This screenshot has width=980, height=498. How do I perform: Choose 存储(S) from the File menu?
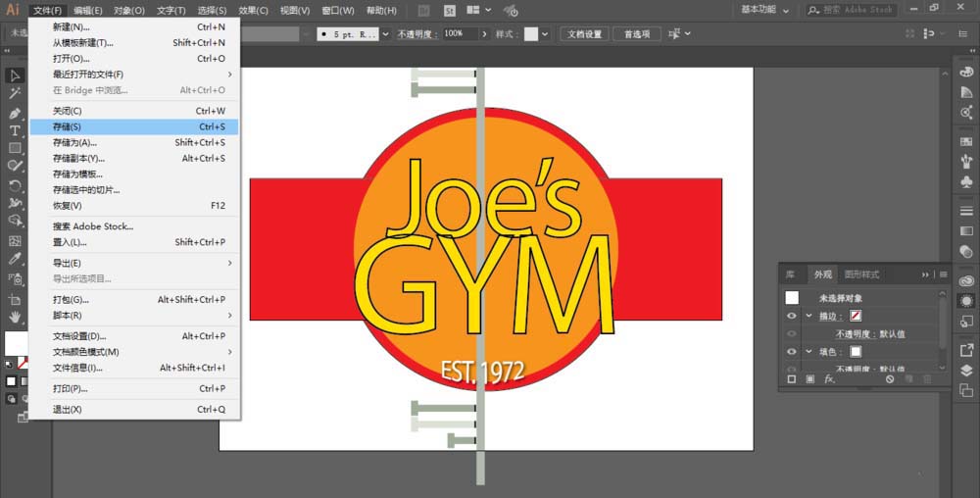click(134, 126)
